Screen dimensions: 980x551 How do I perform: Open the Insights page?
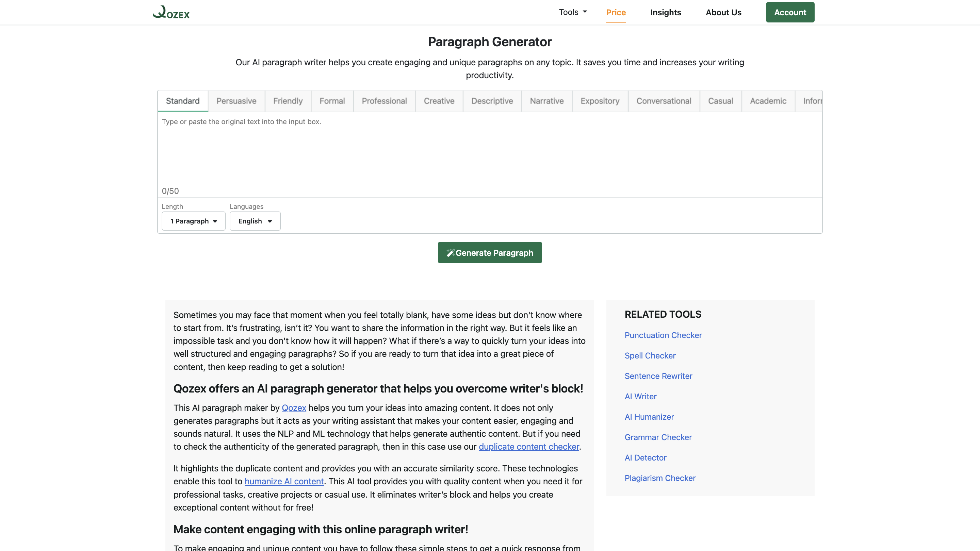pos(665,12)
